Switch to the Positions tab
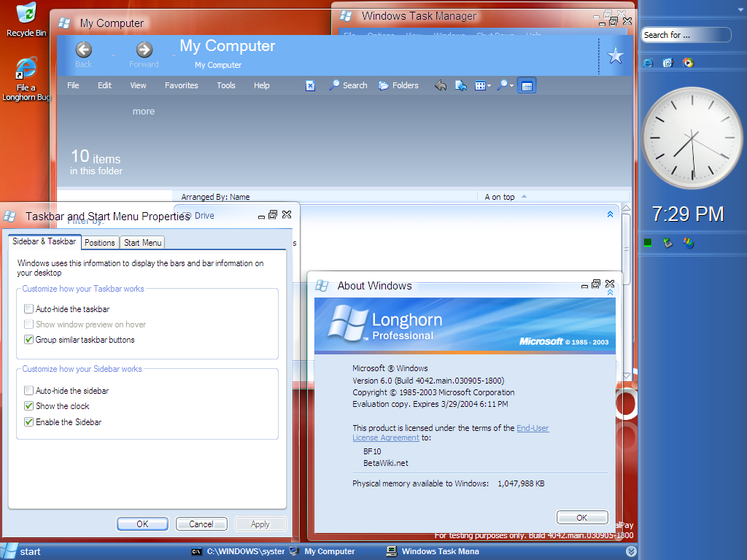The width and height of the screenshot is (747, 560). tap(99, 243)
